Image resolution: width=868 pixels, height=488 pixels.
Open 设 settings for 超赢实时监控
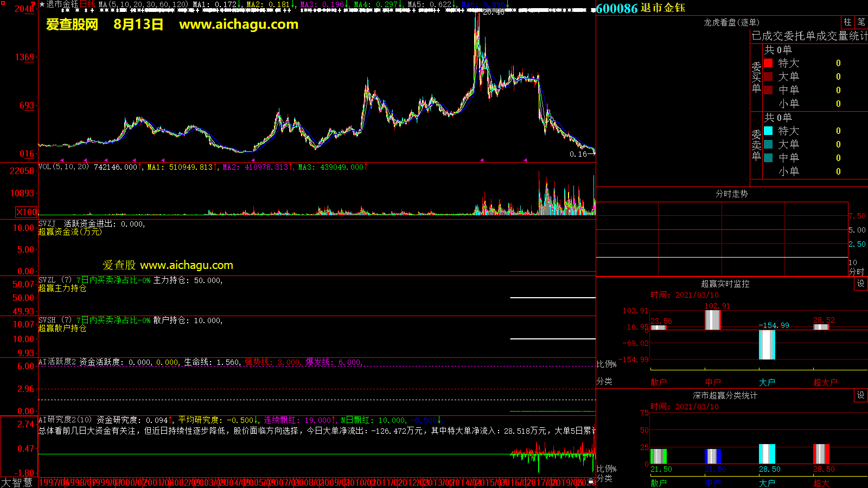coord(861,284)
